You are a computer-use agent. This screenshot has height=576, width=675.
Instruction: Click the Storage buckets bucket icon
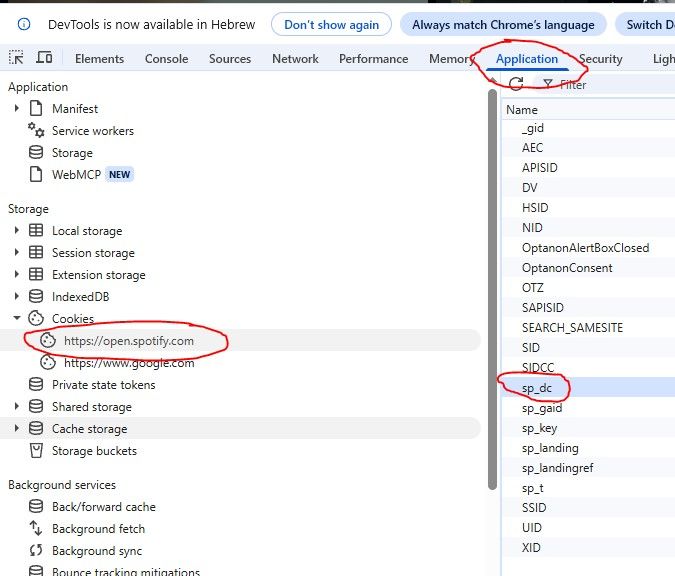[36, 451]
